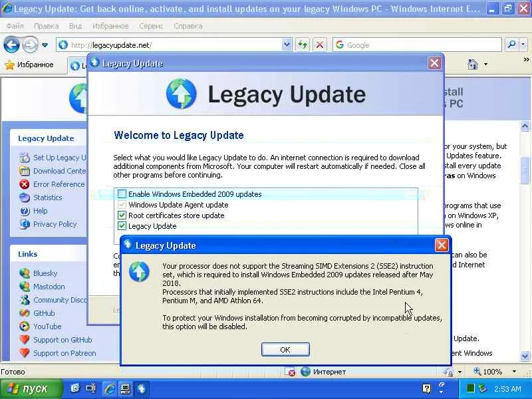Click the help question mark tray icon
The width and height of the screenshot is (532, 399).
pyautogui.click(x=426, y=388)
